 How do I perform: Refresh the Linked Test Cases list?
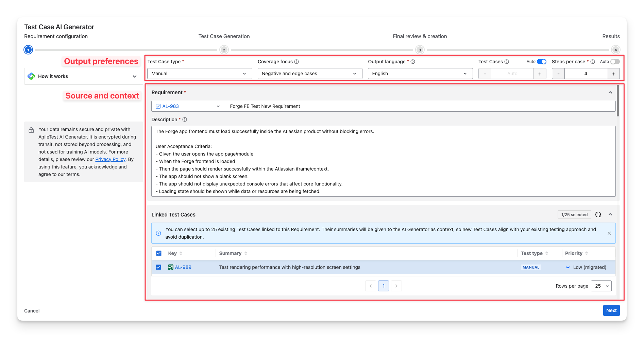(598, 214)
